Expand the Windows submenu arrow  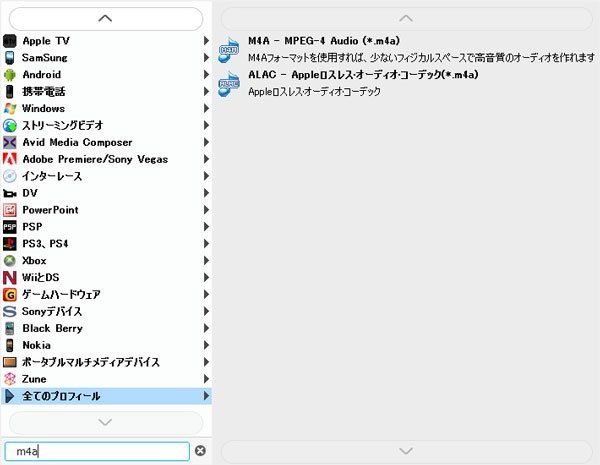click(x=206, y=108)
